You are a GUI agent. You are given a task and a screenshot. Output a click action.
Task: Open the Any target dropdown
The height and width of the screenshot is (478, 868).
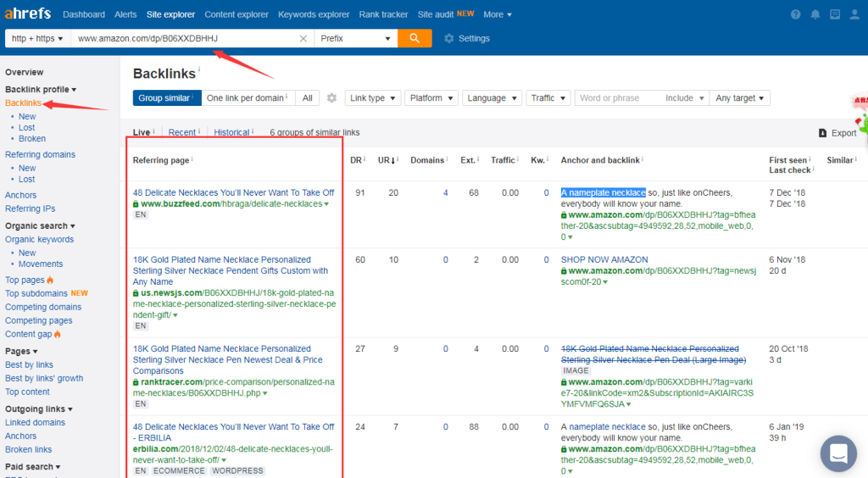pyautogui.click(x=739, y=98)
